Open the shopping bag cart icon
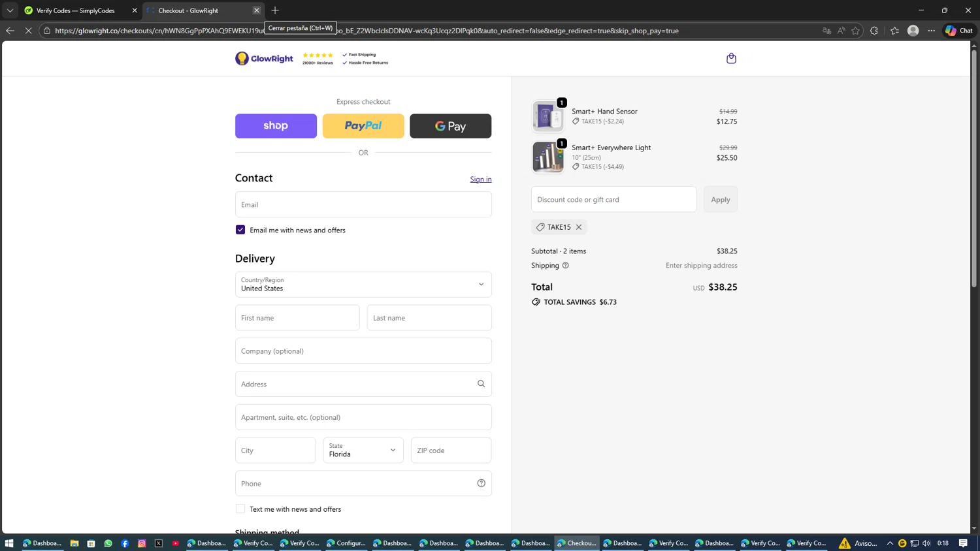Image resolution: width=980 pixels, height=551 pixels. coord(731,58)
